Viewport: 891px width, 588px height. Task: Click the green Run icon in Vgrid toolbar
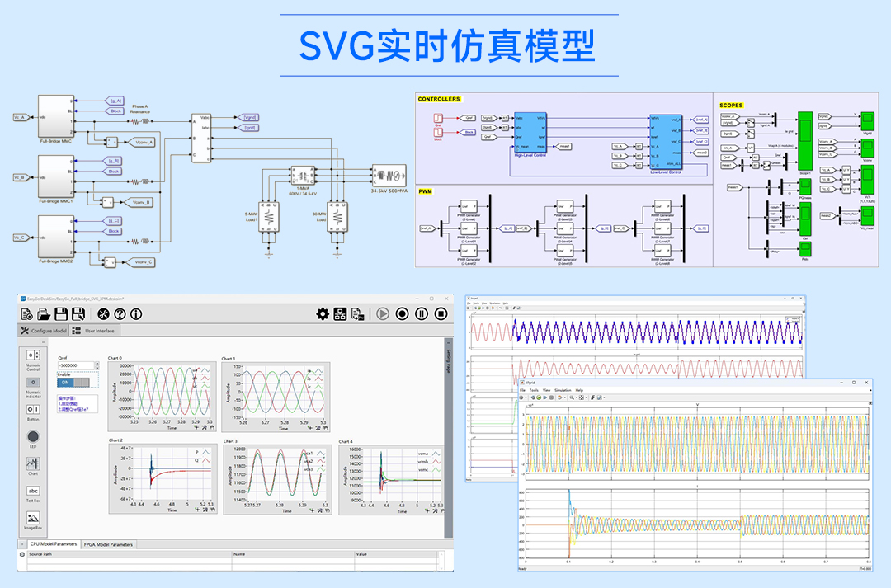[539, 397]
